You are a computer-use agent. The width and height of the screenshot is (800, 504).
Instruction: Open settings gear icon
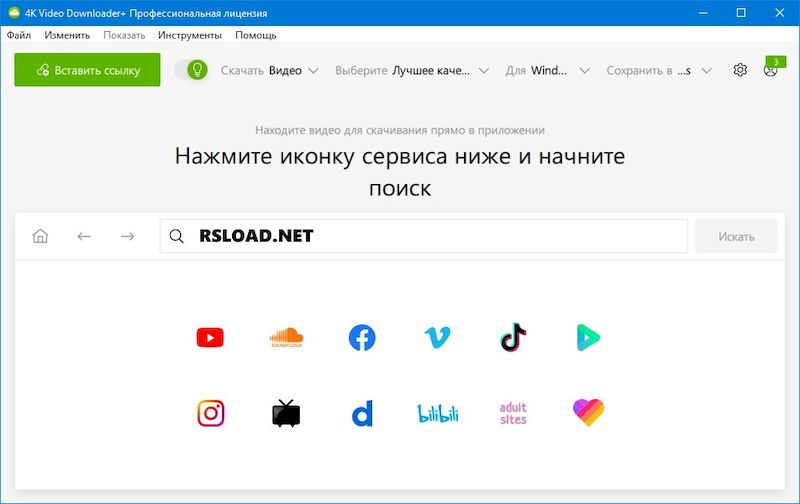pyautogui.click(x=740, y=70)
